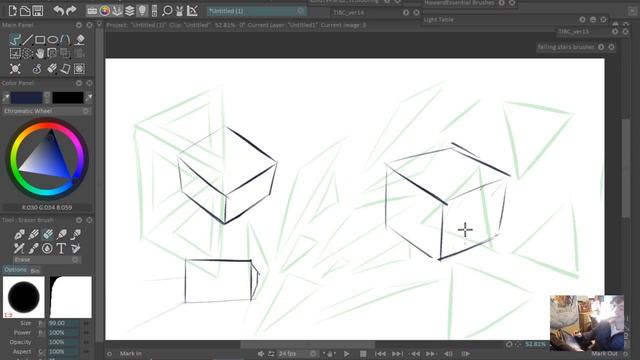Toggle loop playback icon
This screenshot has width=640, height=360.
pyautogui.click(x=271, y=353)
